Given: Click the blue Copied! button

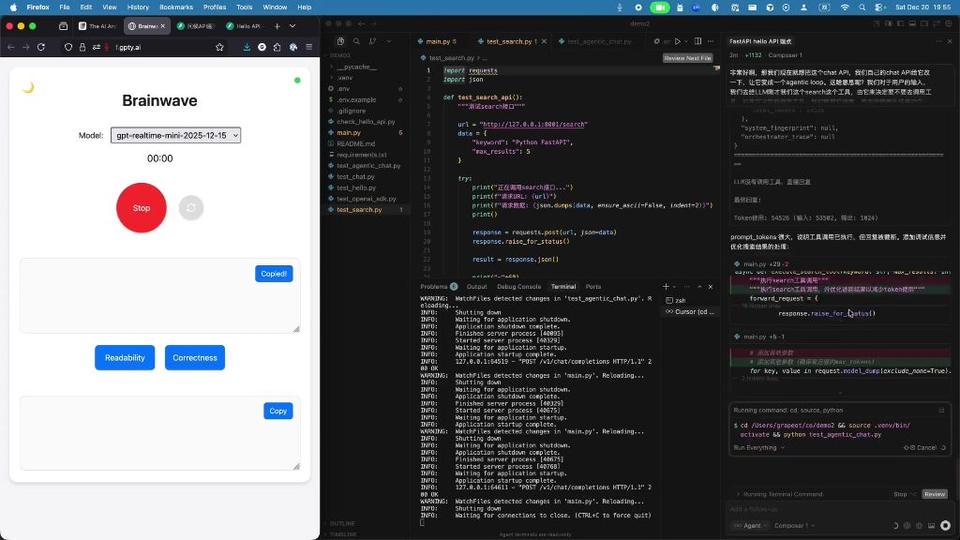Looking at the screenshot, I should pos(274,274).
